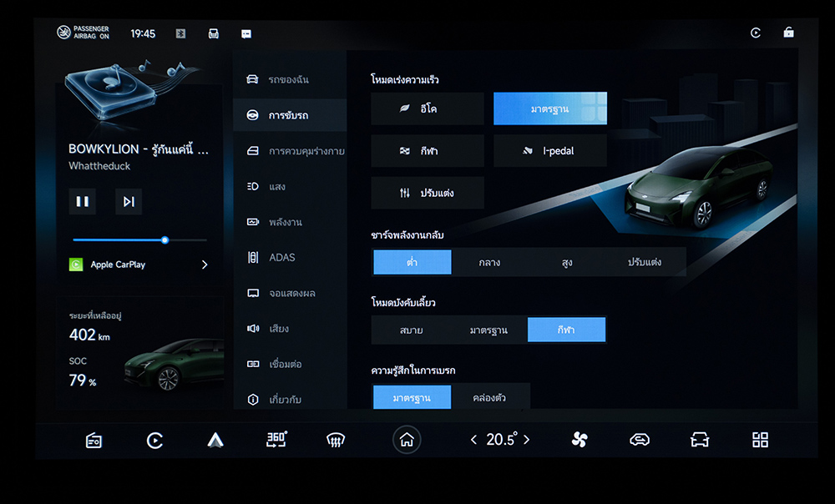Decrease temperature with the left chevron
The height and width of the screenshot is (504, 835).
(x=474, y=440)
